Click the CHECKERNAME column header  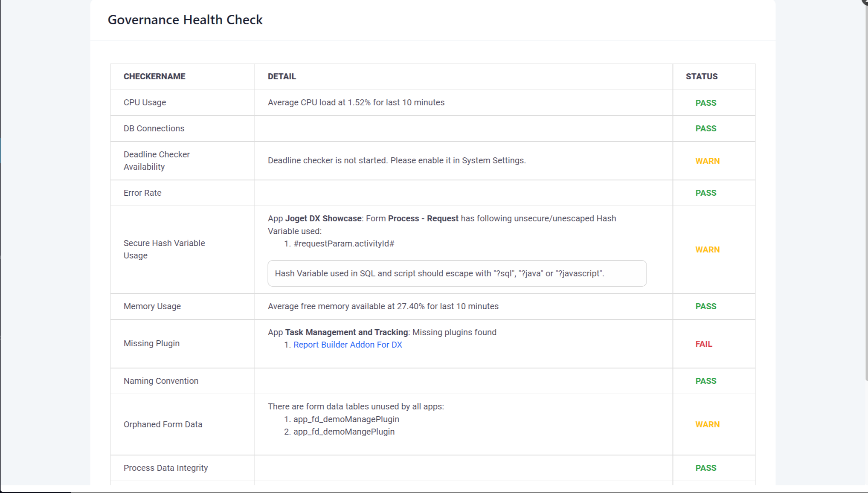click(x=154, y=76)
